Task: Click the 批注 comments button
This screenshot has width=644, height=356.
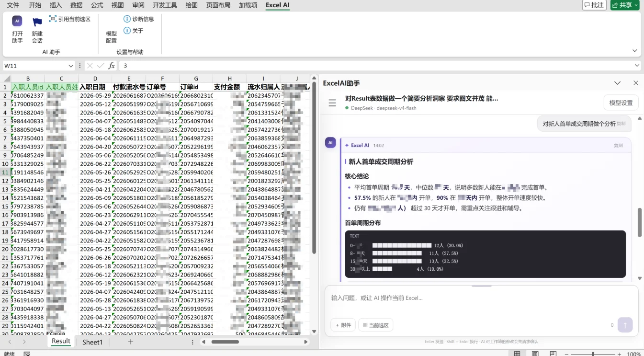Action: pos(594,5)
